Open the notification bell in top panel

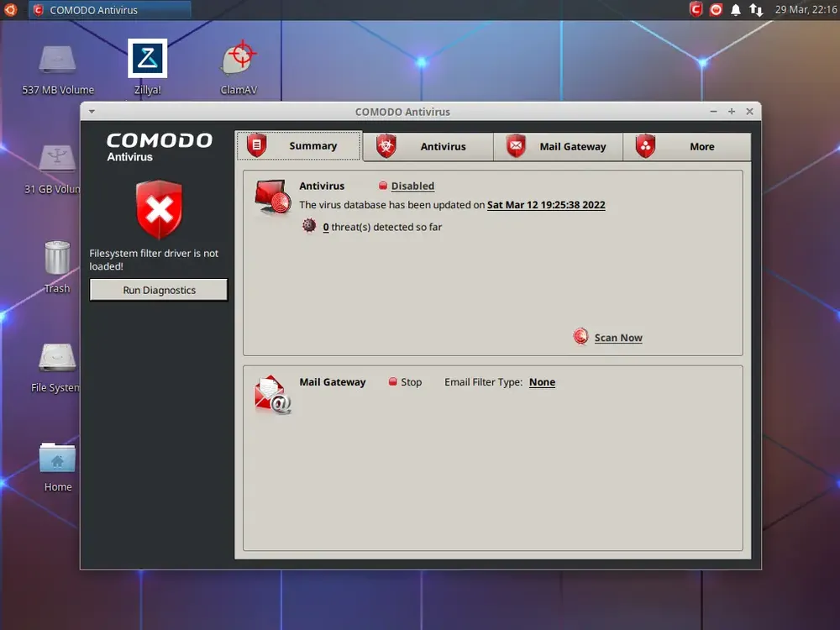[x=736, y=10]
